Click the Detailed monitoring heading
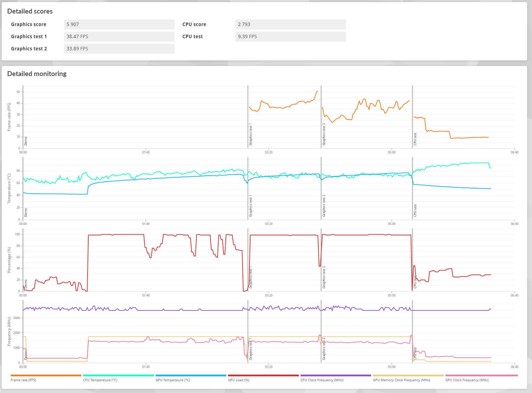This screenshot has width=532, height=393. (37, 74)
